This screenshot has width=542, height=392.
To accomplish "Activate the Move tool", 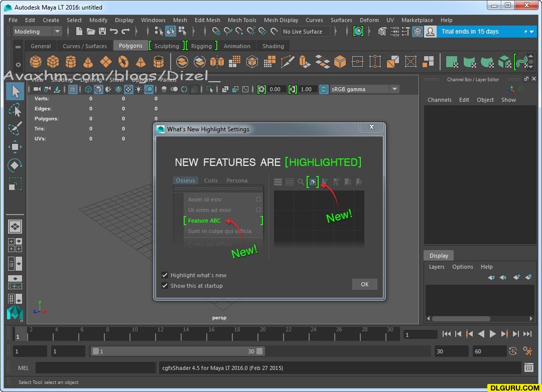I will (x=15, y=147).
